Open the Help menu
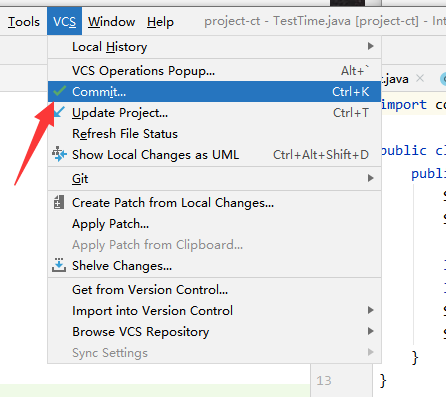The height and width of the screenshot is (397, 446). coord(160,22)
